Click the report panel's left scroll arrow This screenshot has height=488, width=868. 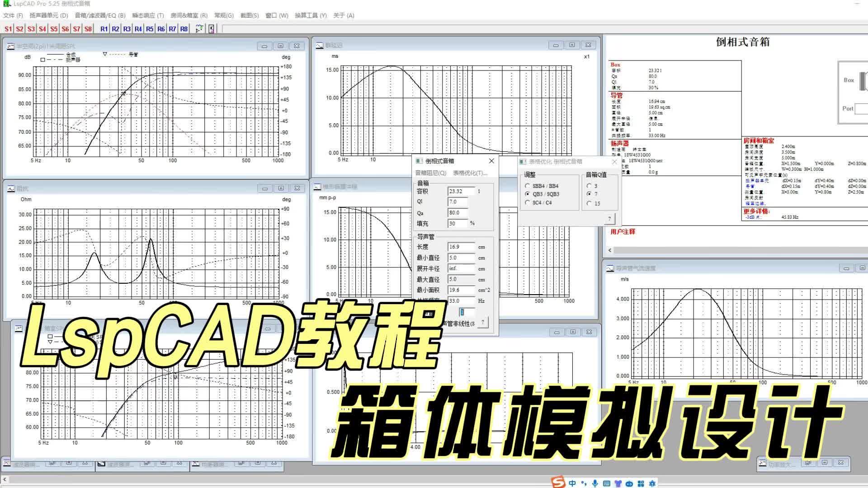tap(610, 250)
